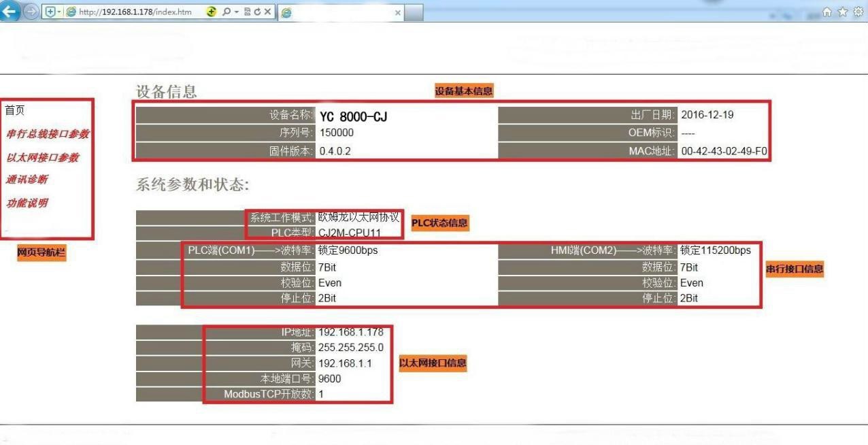Select subnet mask 255.255.255.0
The width and height of the screenshot is (868, 445).
(x=351, y=348)
